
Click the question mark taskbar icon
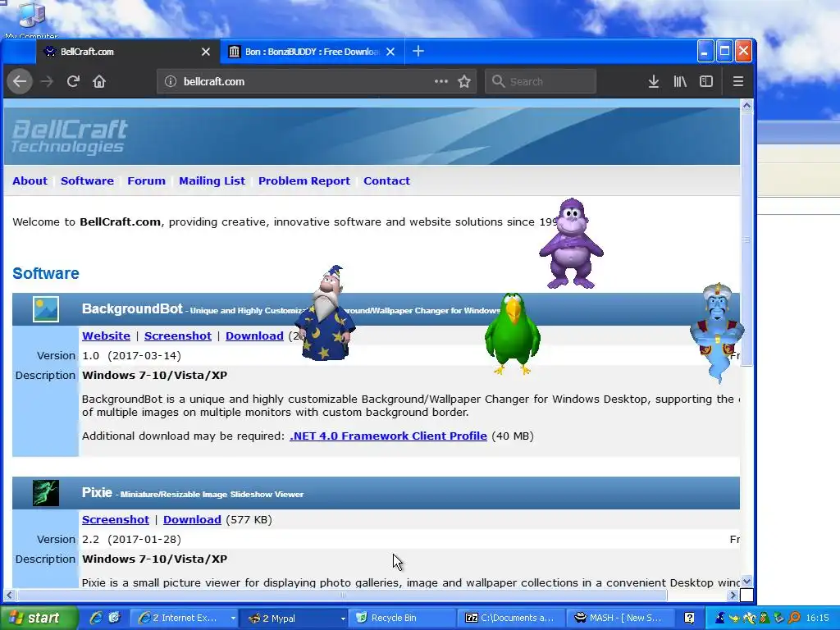(690, 618)
